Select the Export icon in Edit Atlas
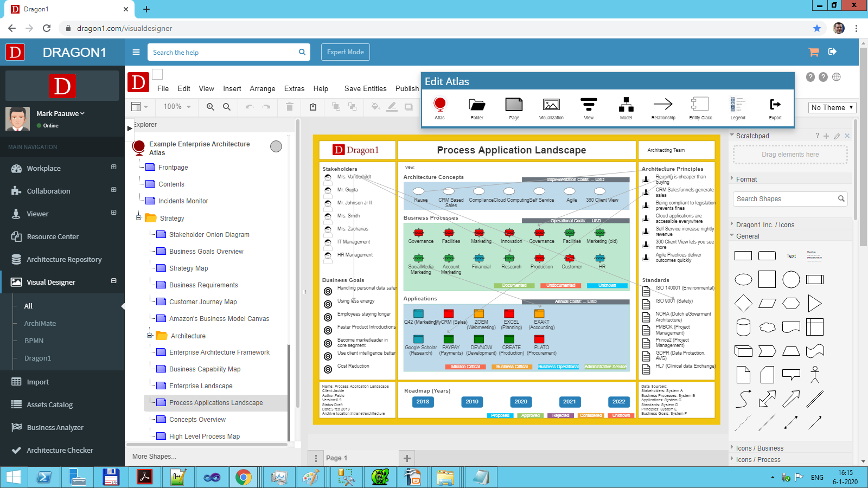The width and height of the screenshot is (868, 488). point(775,105)
